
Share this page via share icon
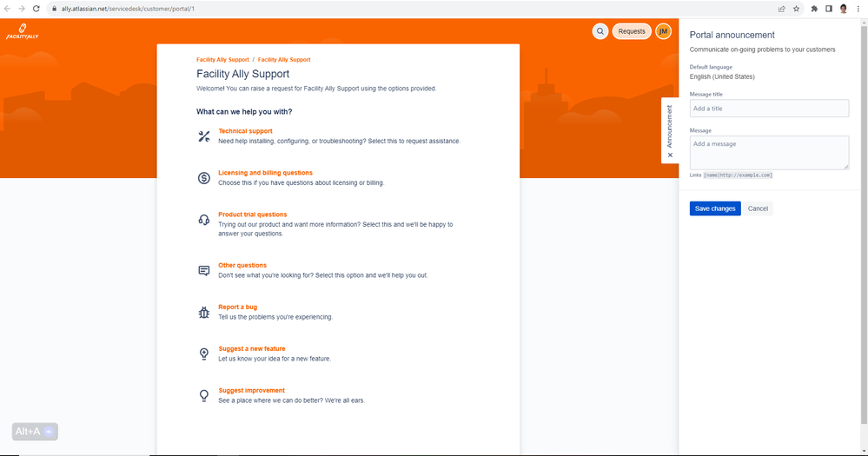pyautogui.click(x=782, y=9)
